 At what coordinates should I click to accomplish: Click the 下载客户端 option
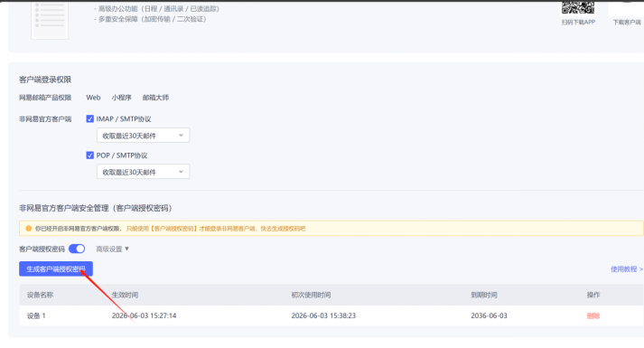(626, 22)
